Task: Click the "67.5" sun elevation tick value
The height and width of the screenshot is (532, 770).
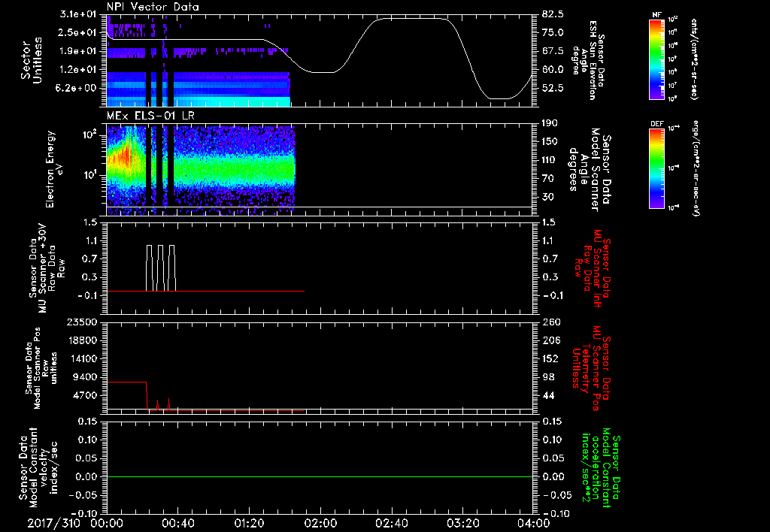Action: (x=553, y=51)
